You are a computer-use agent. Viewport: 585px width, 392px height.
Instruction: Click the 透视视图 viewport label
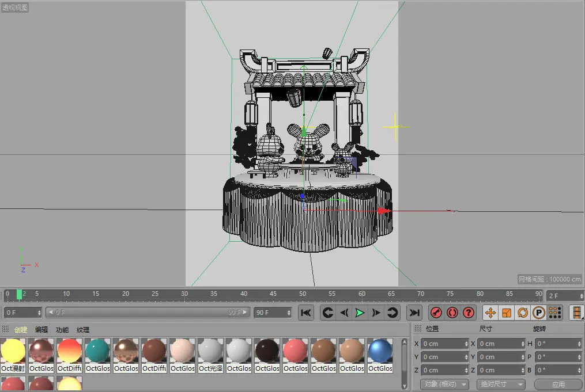click(14, 7)
